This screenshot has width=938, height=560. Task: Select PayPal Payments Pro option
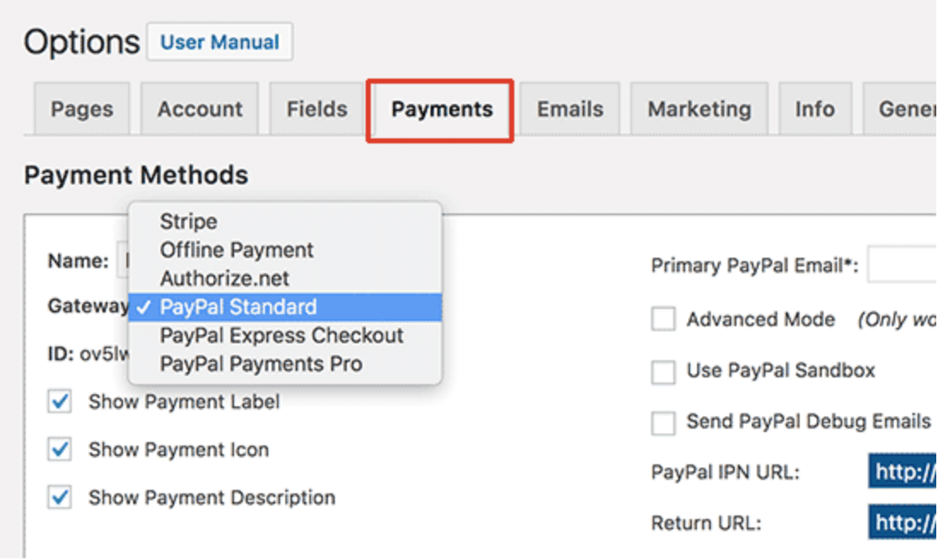tap(261, 364)
